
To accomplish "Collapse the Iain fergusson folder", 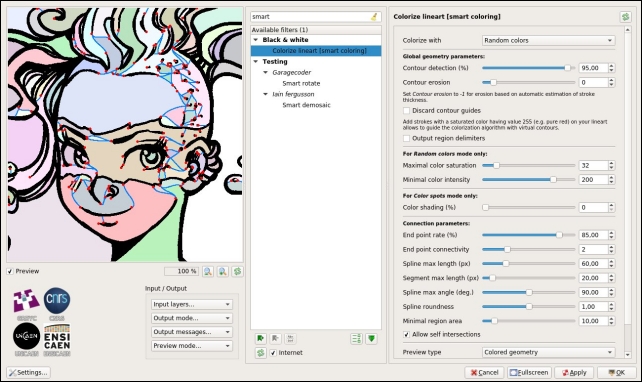I will pos(266,94).
